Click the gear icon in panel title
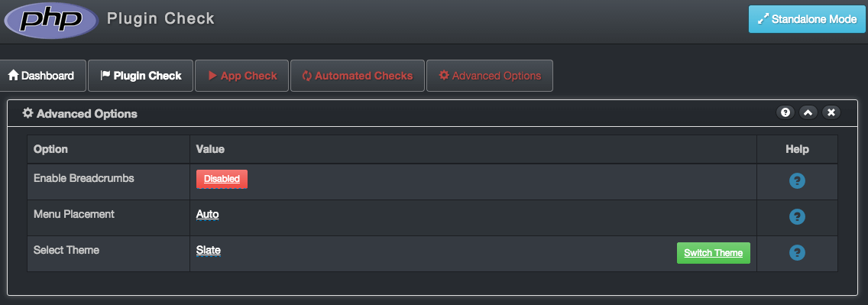The image size is (868, 305). click(28, 113)
